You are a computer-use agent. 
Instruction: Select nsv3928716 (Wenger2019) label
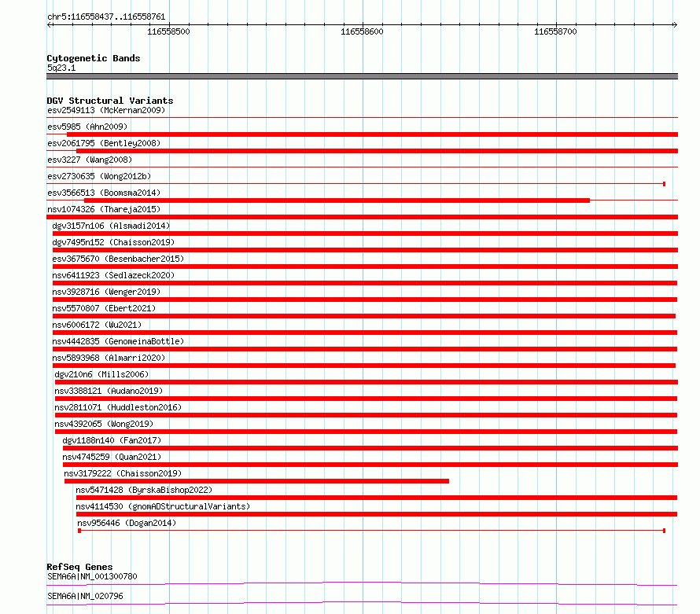click(x=106, y=292)
